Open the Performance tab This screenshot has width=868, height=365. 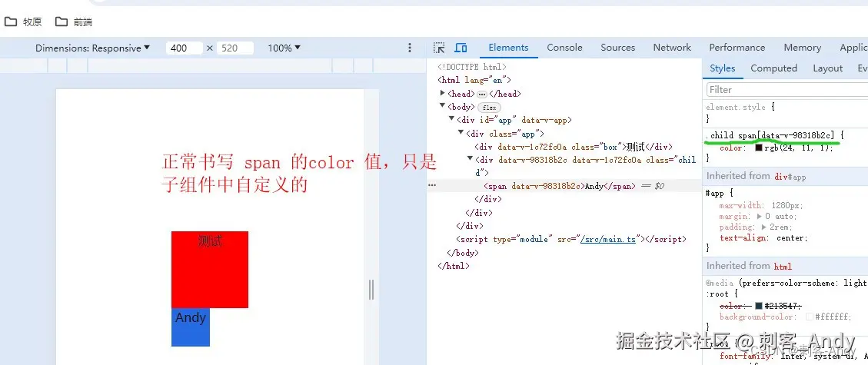pos(737,48)
